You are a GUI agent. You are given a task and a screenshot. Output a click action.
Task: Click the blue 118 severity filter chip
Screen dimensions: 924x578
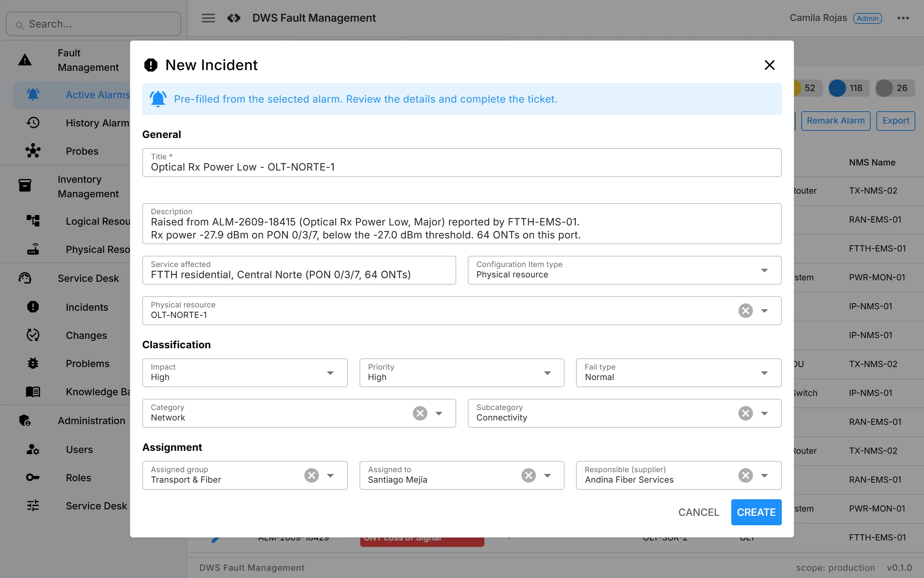tap(849, 88)
